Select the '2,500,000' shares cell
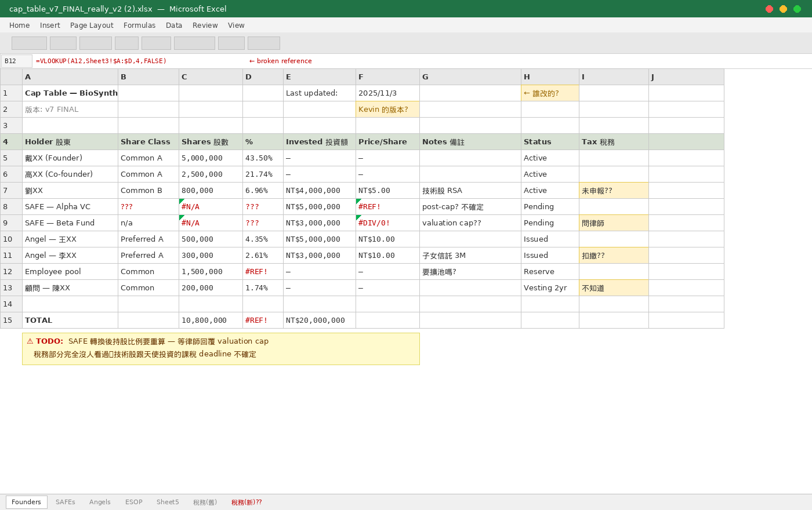The width and height of the screenshot is (812, 510). (x=211, y=174)
